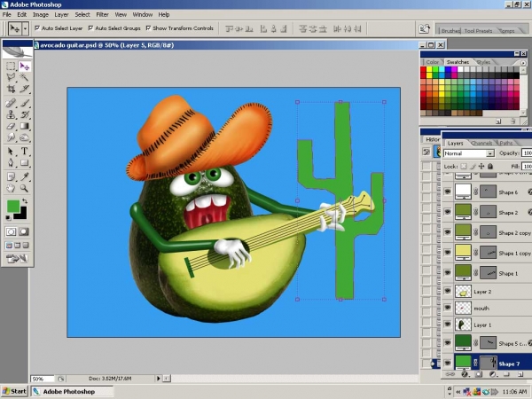Open the Swatches panel menu arrow

pos(523,63)
